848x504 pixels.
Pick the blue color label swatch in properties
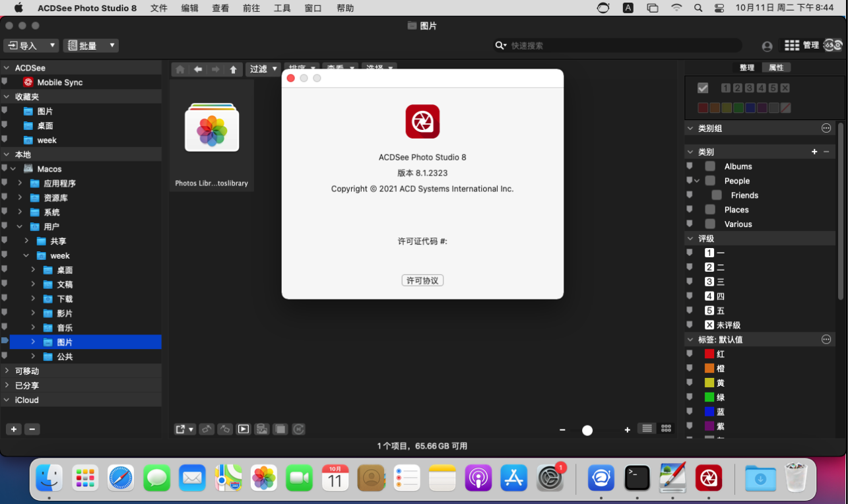pos(750,108)
